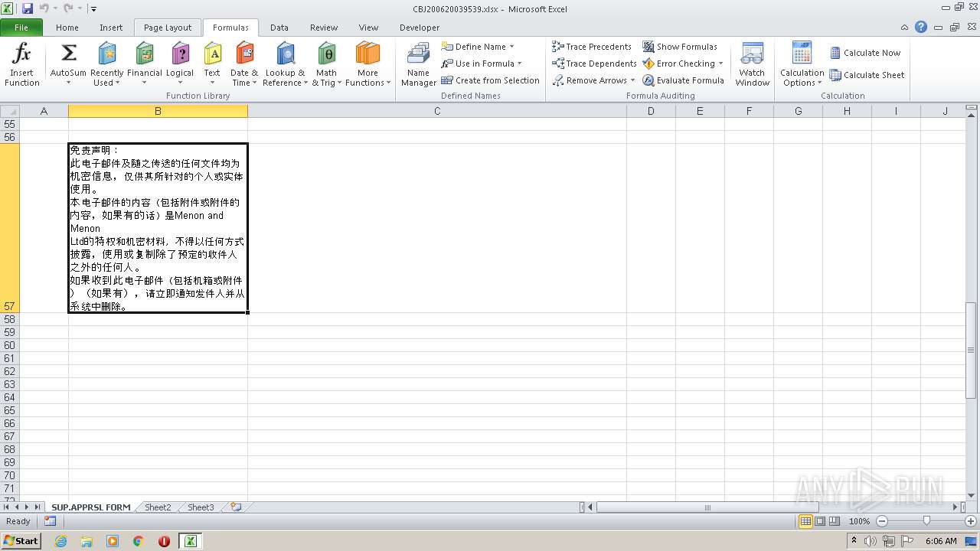Open the Insert Function dialog
The image size is (980, 551).
click(22, 65)
